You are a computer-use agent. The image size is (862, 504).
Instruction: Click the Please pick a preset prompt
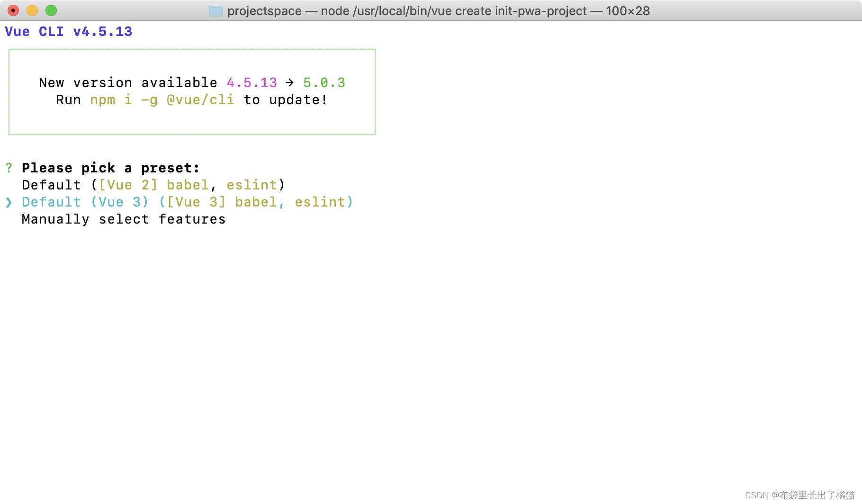point(111,168)
